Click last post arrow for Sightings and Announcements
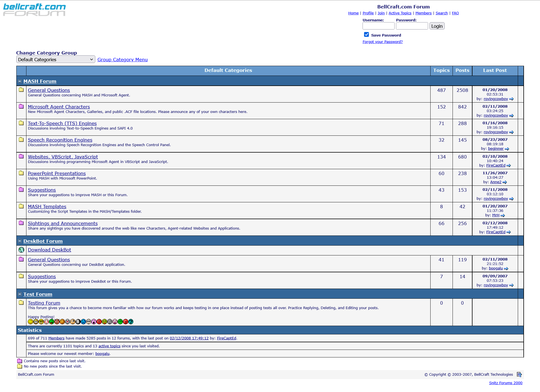Image resolution: width=540 pixels, height=392 pixels. pyautogui.click(x=509, y=232)
